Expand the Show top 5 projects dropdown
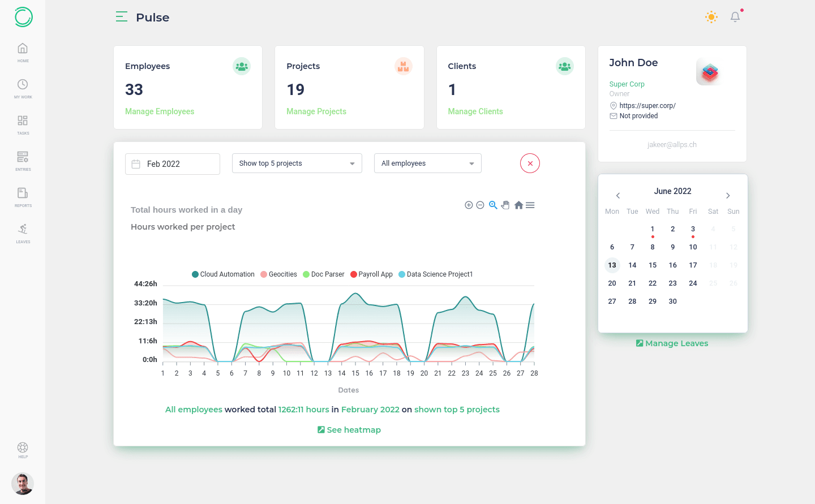Viewport: 815px width, 504px height. 297,163
